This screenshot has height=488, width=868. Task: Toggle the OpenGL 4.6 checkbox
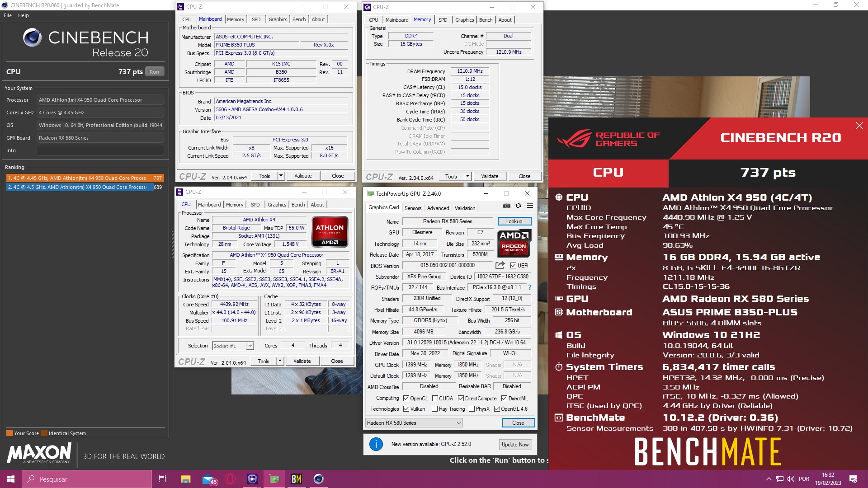497,409
